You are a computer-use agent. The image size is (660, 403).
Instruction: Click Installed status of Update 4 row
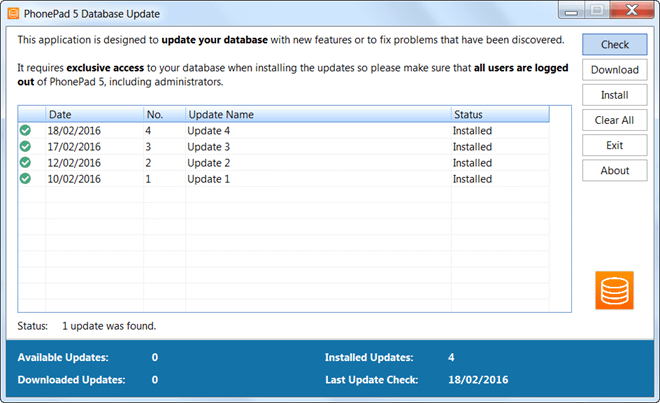pyautogui.click(x=472, y=131)
